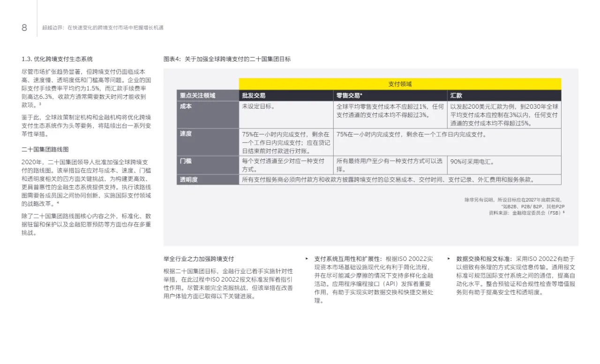Click the cell starting 每个支付通道至少对应
The height and width of the screenshot is (364, 600).
(286, 165)
